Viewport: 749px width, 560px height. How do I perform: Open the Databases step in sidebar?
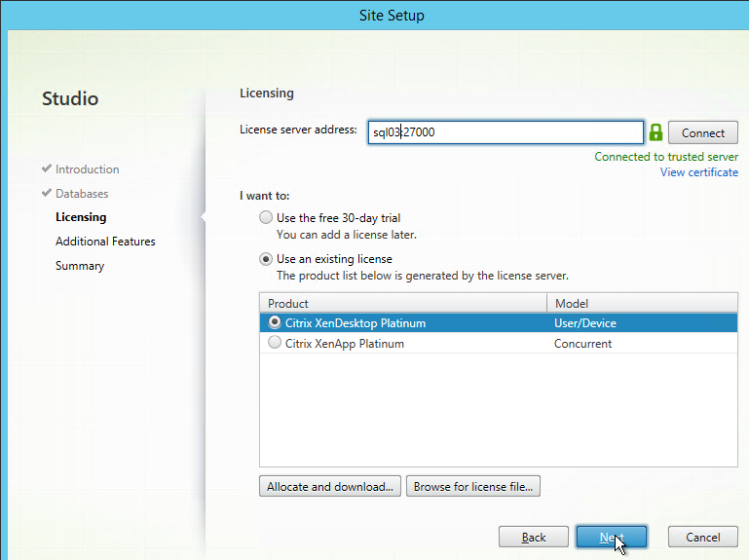82,194
